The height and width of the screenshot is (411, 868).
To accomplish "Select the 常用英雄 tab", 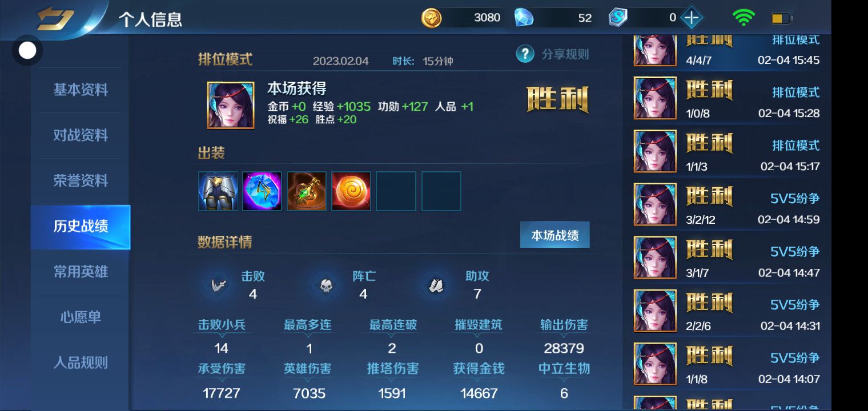I will coord(81,272).
